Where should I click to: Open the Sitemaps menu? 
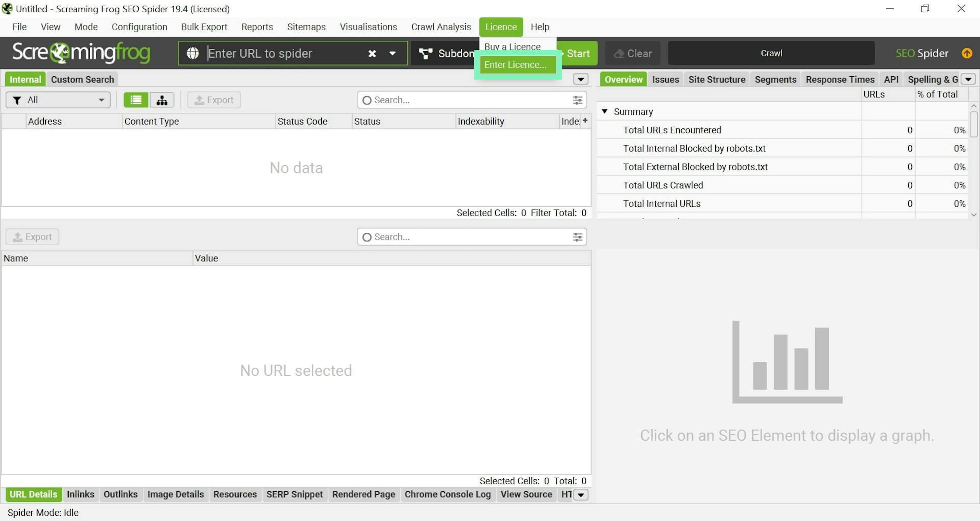tap(306, 27)
